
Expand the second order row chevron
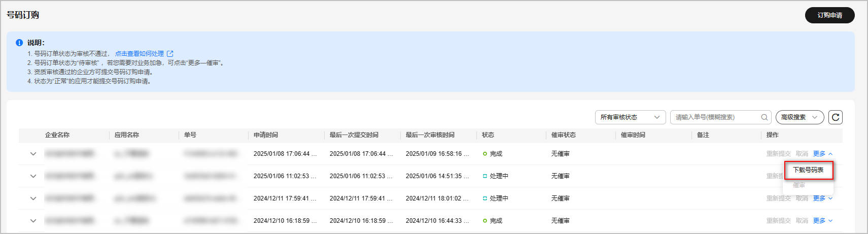(33, 176)
